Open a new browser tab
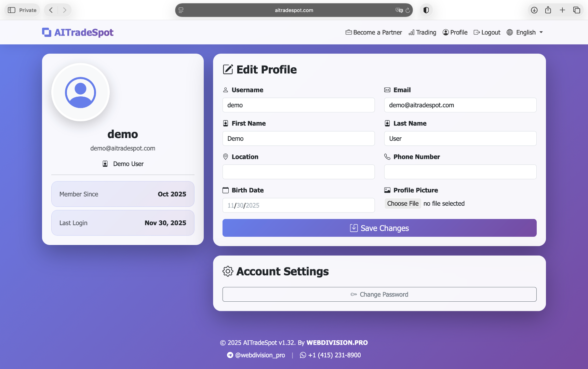Screen dimensions: 588x369 (x=562, y=10)
